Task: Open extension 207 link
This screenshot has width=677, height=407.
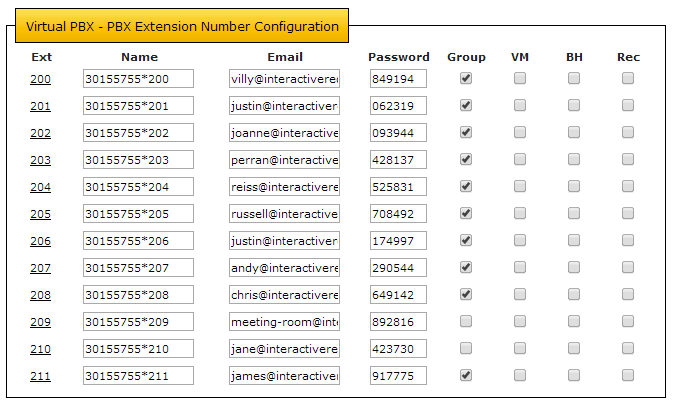Action: coord(41,268)
